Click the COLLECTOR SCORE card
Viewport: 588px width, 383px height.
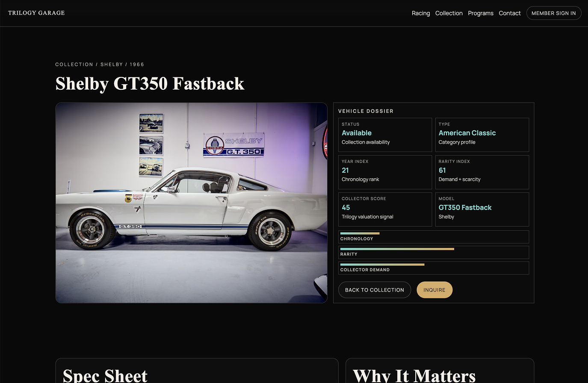pyautogui.click(x=385, y=209)
